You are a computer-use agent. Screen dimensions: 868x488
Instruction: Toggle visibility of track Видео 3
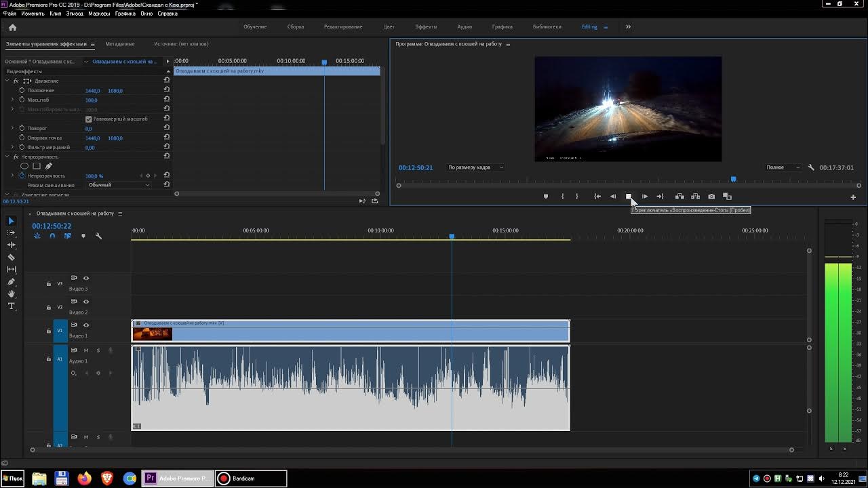click(x=86, y=278)
